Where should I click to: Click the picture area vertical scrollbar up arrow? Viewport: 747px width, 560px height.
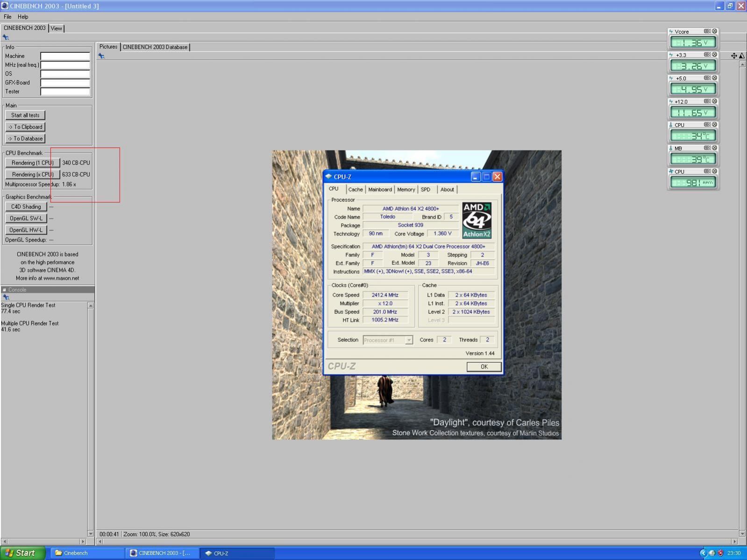[x=742, y=64]
